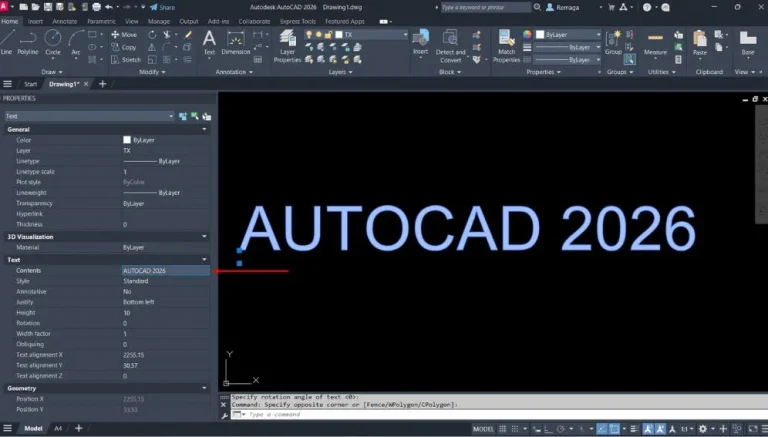The height and width of the screenshot is (437, 768).
Task: Click the Rotate tool icon
Action: [152, 35]
